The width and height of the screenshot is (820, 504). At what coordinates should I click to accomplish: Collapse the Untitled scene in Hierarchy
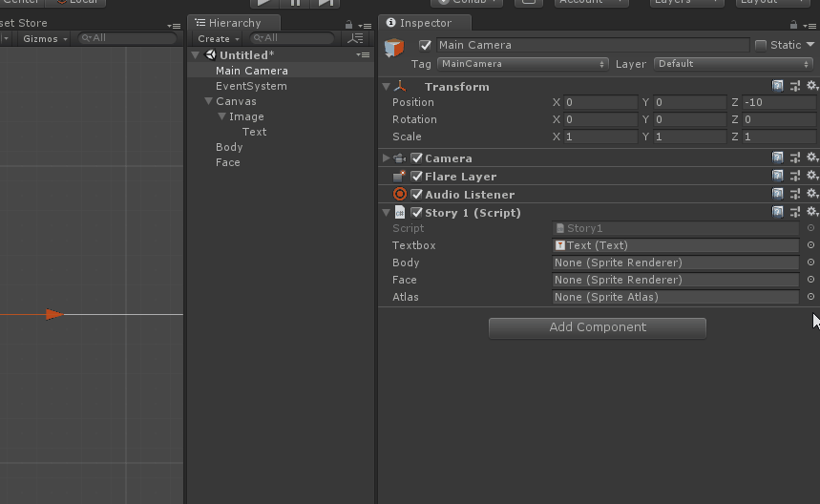196,55
